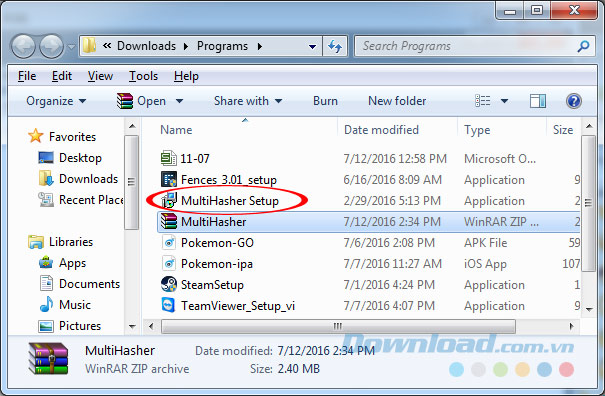
Task: Open the Tools menu
Action: [144, 76]
